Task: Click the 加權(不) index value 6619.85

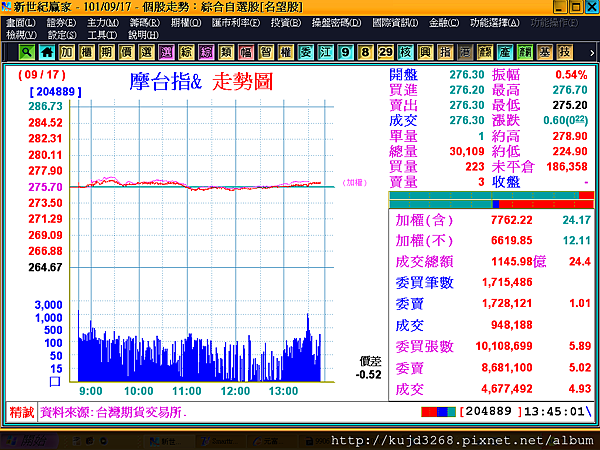Action: (x=512, y=240)
